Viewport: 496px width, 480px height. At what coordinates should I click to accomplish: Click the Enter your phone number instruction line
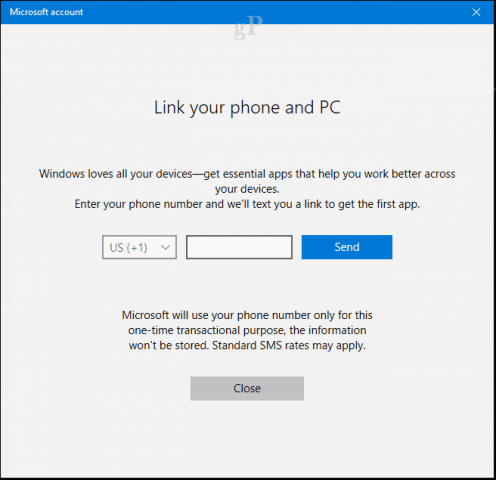(x=247, y=204)
